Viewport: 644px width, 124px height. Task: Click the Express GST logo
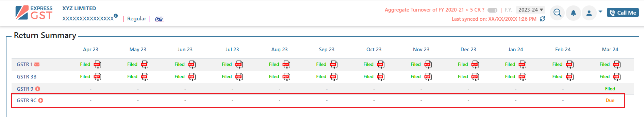pyautogui.click(x=34, y=13)
